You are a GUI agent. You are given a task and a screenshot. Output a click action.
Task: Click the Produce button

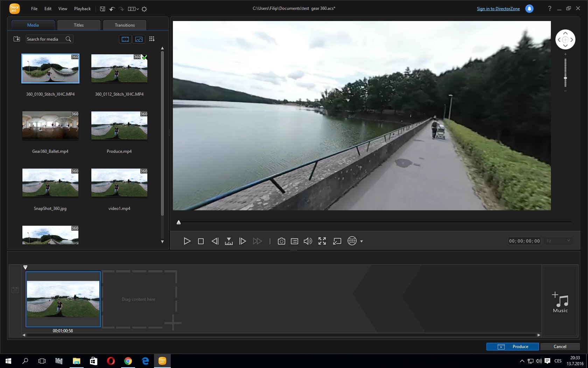pyautogui.click(x=512, y=346)
